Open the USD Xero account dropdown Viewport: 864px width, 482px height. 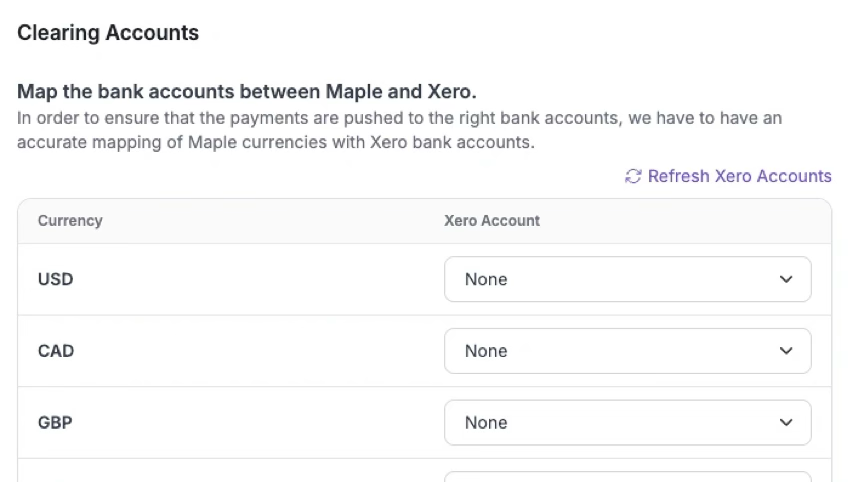[x=627, y=279]
